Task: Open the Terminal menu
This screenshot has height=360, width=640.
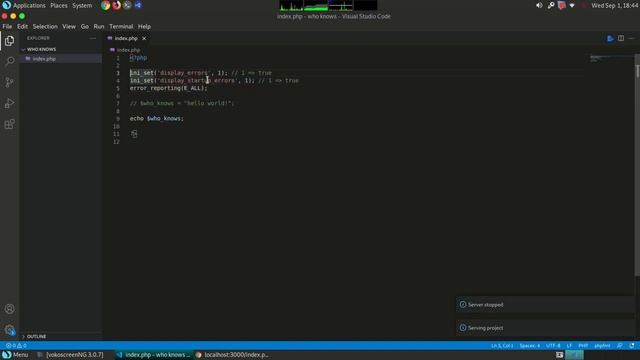Action: pos(121,27)
